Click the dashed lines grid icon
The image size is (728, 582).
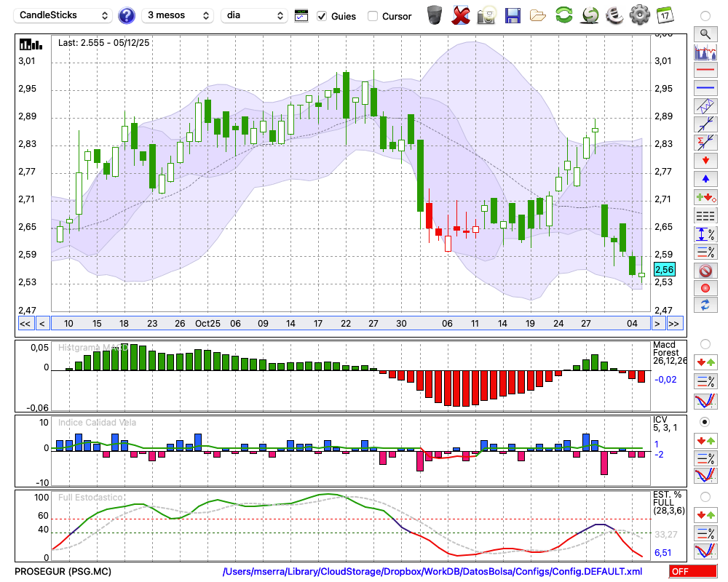(x=705, y=215)
